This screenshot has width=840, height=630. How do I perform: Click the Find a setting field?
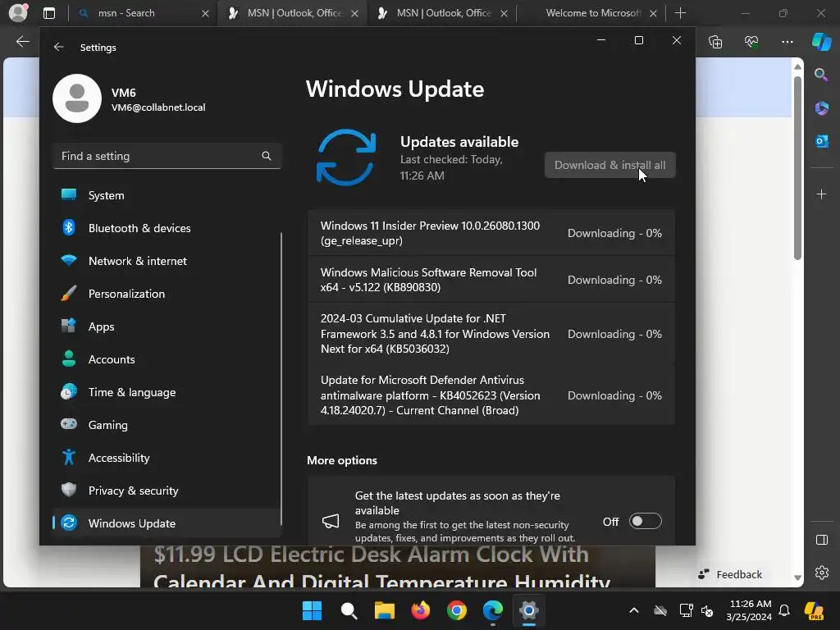coord(167,156)
